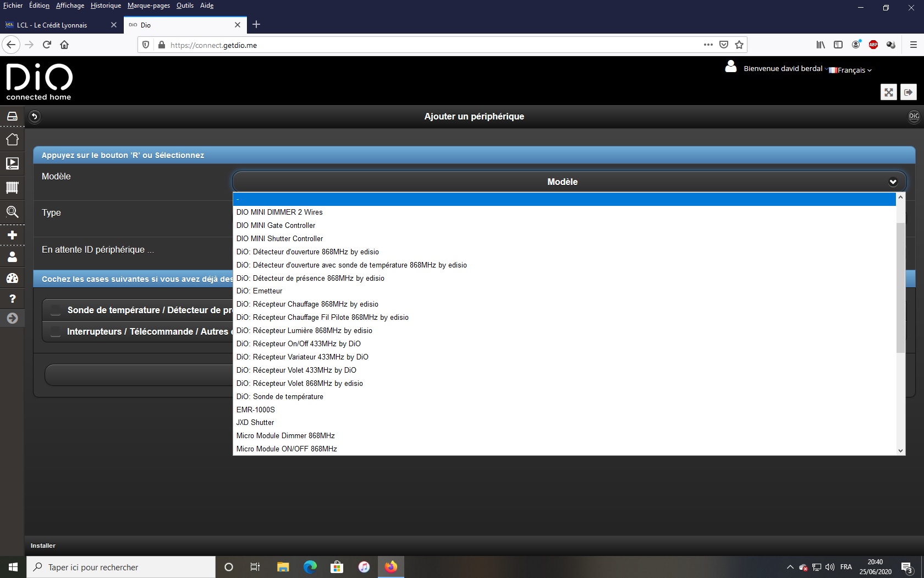This screenshot has height=578, width=924.
Task: Click the DiO badge icon at header right
Action: pyautogui.click(x=914, y=116)
